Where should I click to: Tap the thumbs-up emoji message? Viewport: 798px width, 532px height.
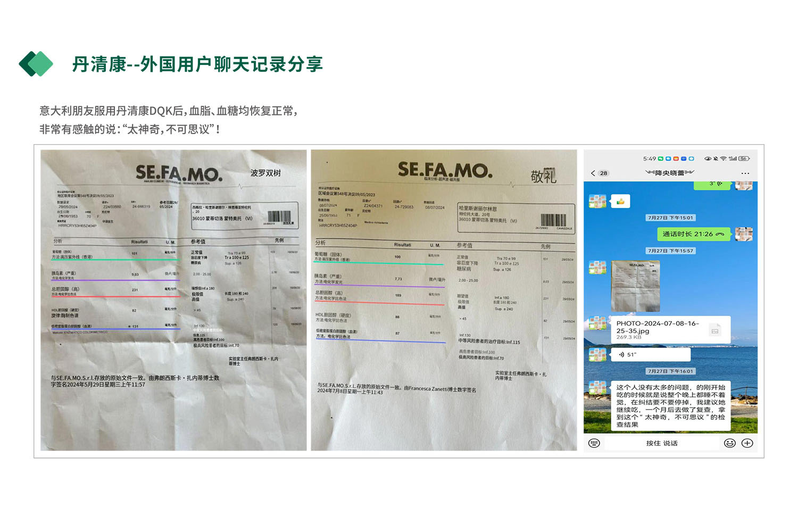[620, 201]
